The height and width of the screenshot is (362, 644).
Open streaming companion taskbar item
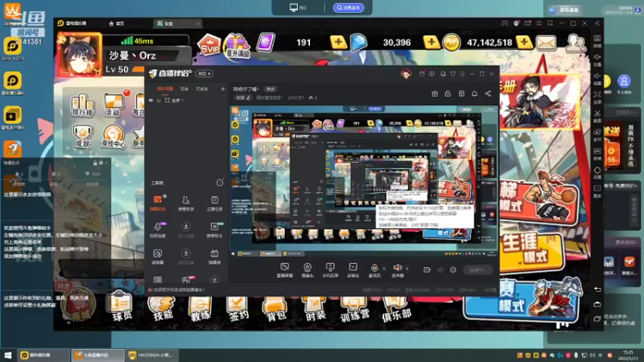[x=98, y=355]
